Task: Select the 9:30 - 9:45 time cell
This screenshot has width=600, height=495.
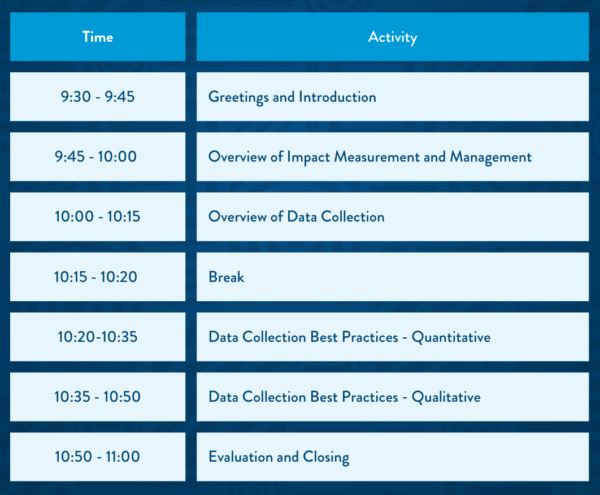Action: coord(98,97)
